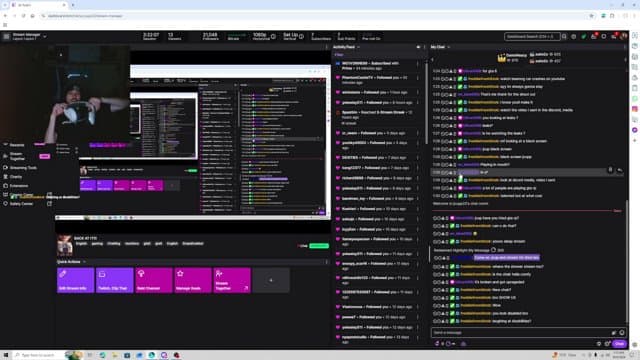Collapse the leaderboard arrow in chat header
640x360 pixels.
click(433, 60)
